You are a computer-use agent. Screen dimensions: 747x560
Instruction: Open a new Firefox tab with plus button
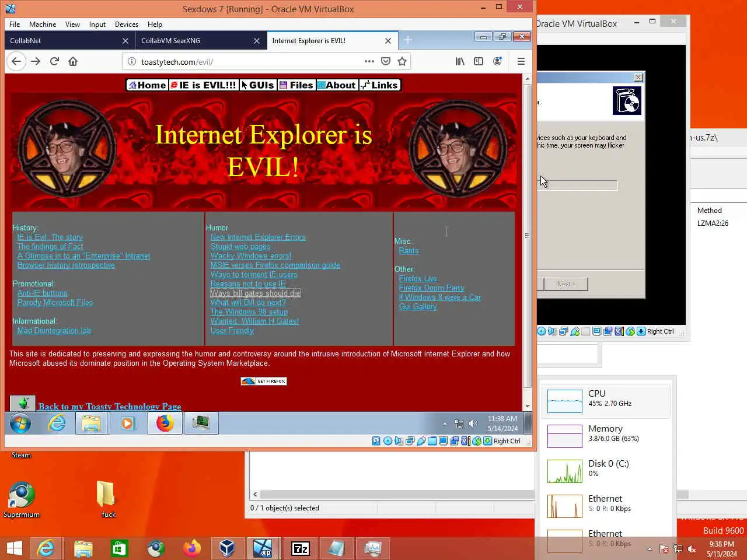[x=408, y=40]
